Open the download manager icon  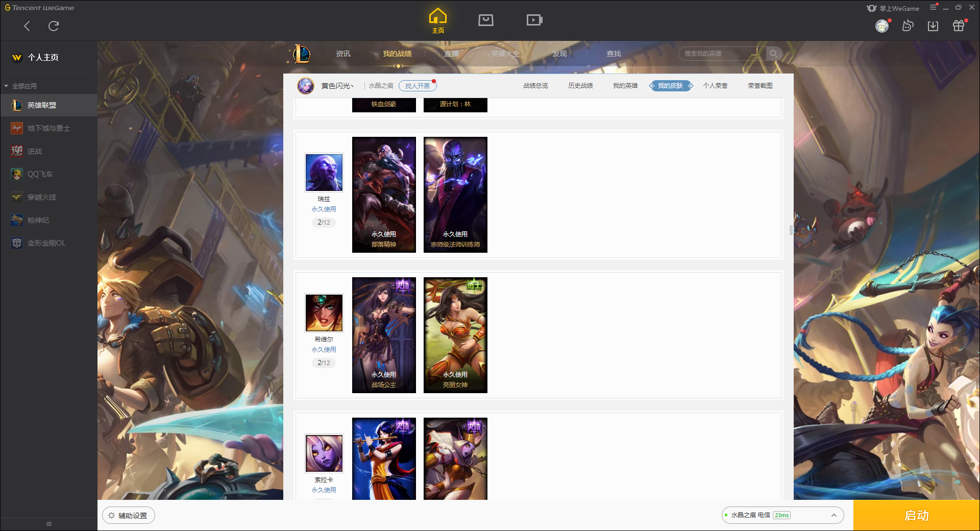(x=933, y=26)
